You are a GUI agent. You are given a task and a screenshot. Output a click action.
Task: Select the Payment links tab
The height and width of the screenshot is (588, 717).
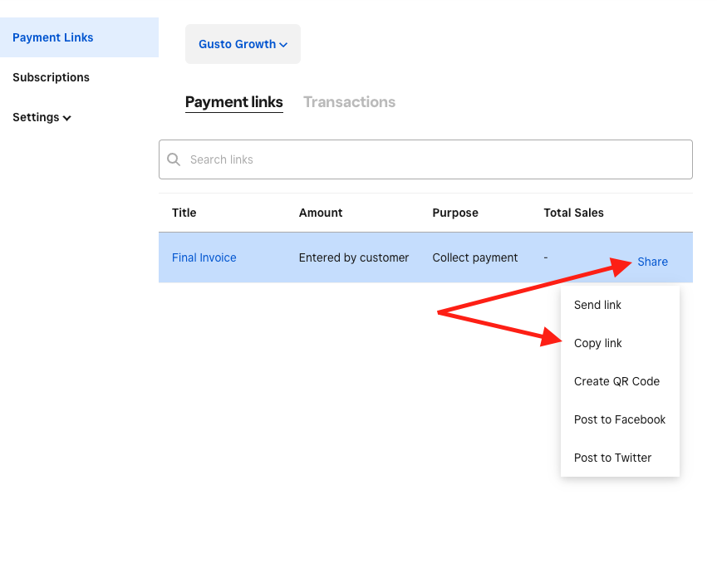(x=234, y=102)
